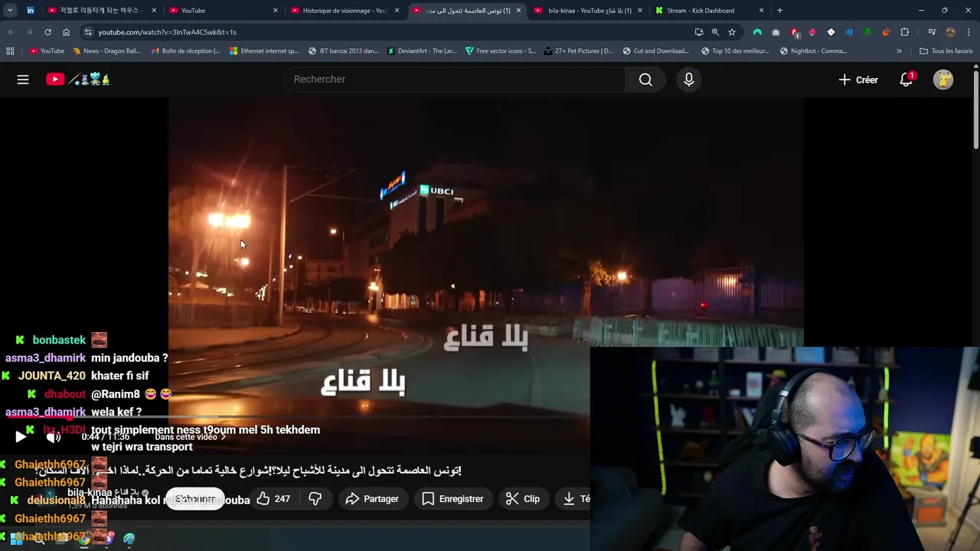Bookmark this page with the star
This screenshot has height=551, width=980.
point(732,32)
